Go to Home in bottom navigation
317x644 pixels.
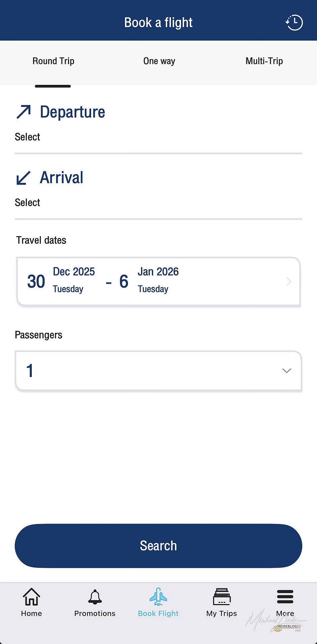(x=31, y=597)
